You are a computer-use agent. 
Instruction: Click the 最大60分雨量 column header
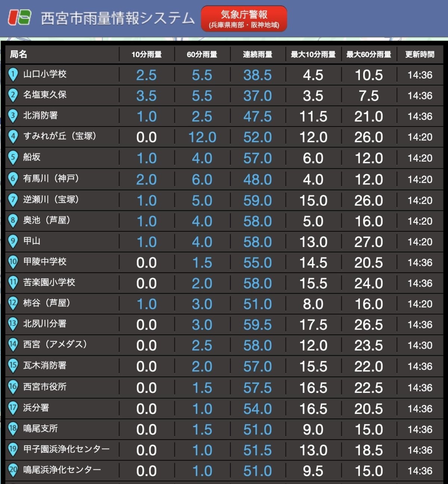click(x=369, y=54)
